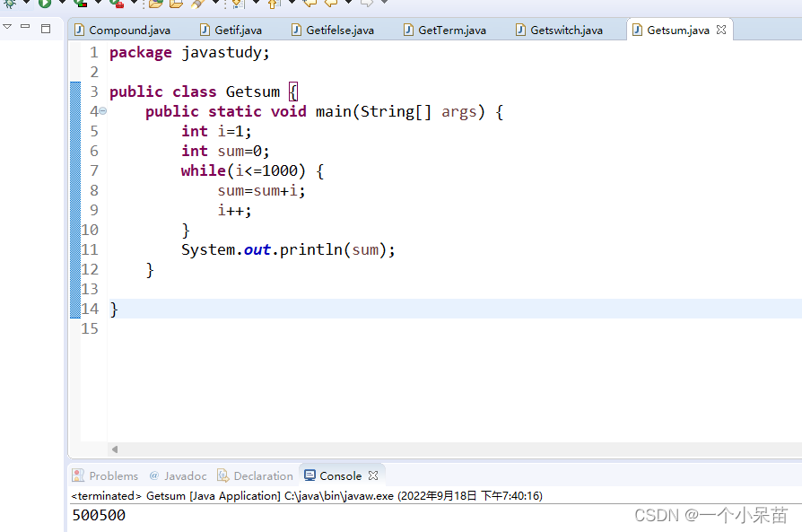Switch to Getswitch.java editor tab
This screenshot has width=802, height=532.
click(559, 31)
